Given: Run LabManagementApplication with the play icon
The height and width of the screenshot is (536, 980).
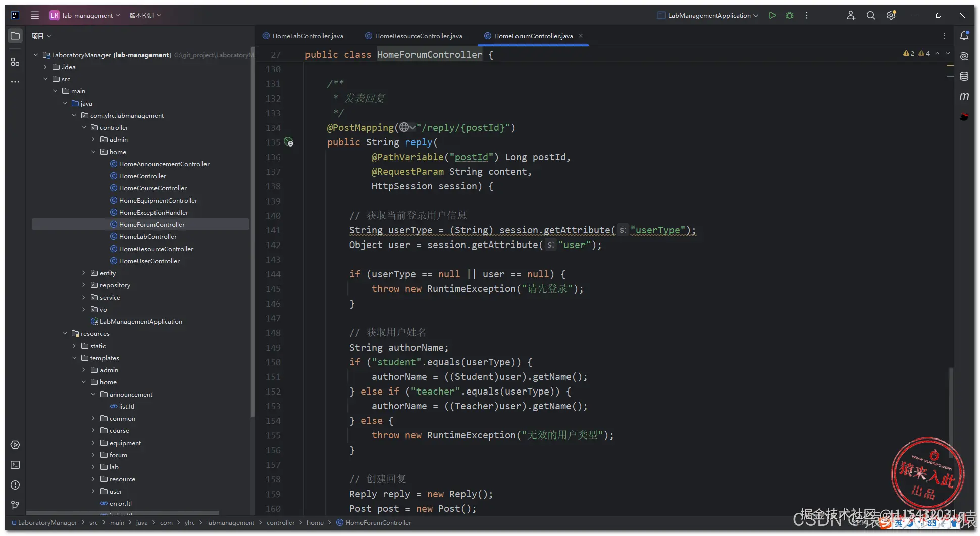Looking at the screenshot, I should (x=772, y=15).
